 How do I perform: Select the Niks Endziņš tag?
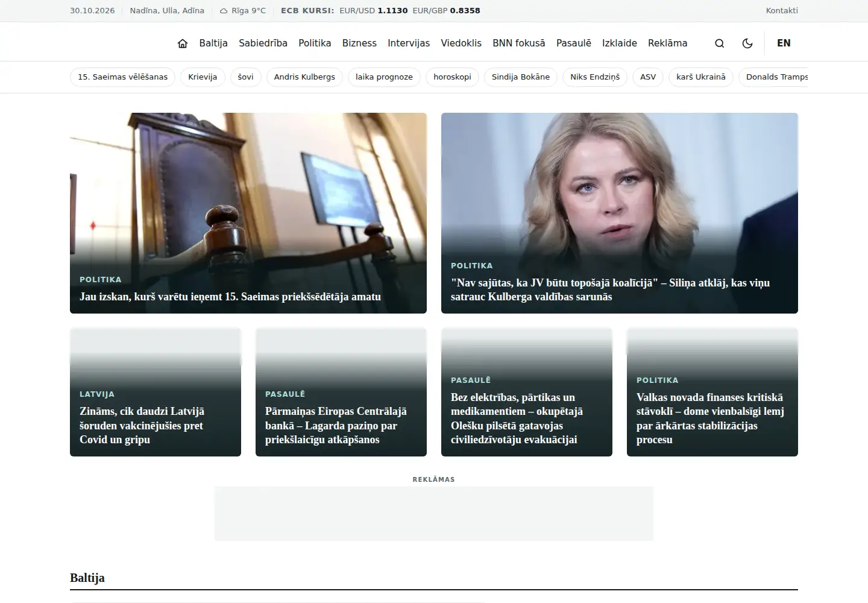[595, 77]
